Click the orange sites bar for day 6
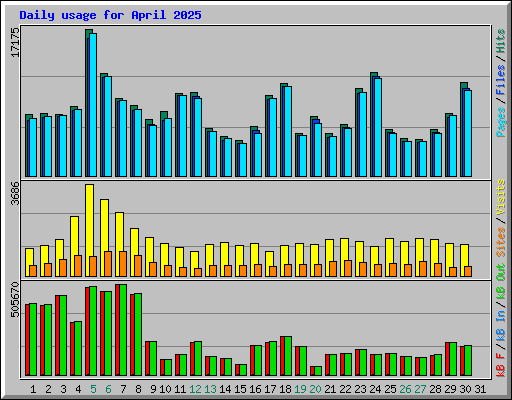This screenshot has width=512, height=400. tap(108, 264)
